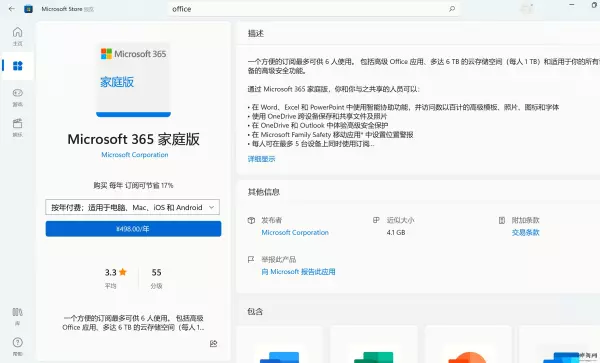This screenshot has height=363, width=600.
Task: Click the flag icon next to 举报此产品
Action: tap(251, 259)
